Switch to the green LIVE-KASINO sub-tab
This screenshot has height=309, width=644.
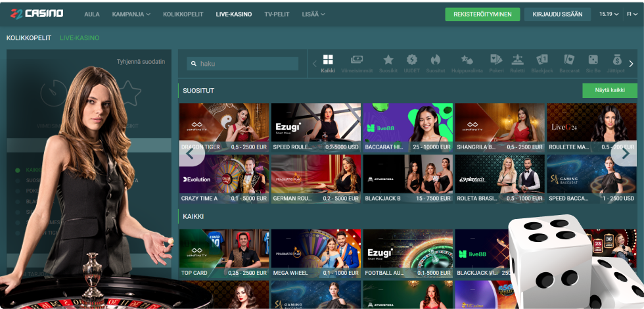tap(80, 38)
